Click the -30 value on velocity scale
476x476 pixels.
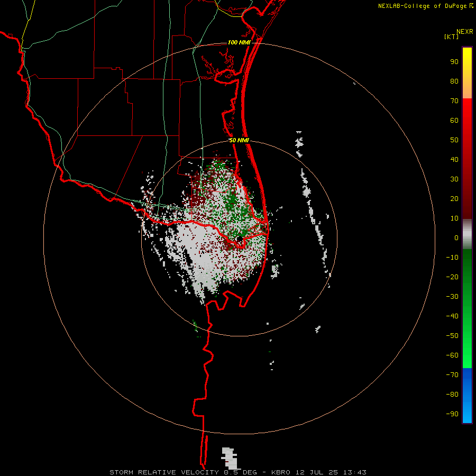point(452,297)
